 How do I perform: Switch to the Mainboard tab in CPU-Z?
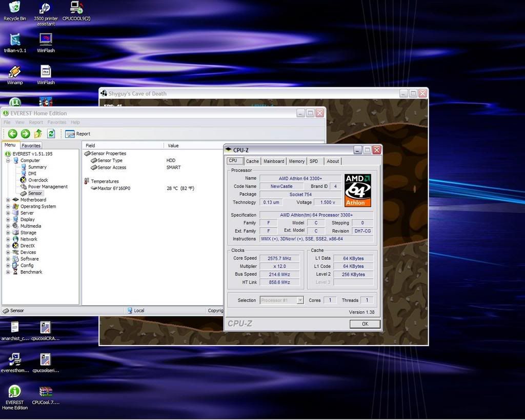pyautogui.click(x=273, y=161)
